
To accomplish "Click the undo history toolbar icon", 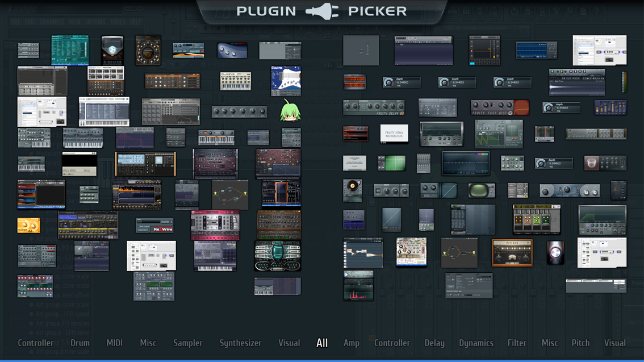I will (x=515, y=11).
